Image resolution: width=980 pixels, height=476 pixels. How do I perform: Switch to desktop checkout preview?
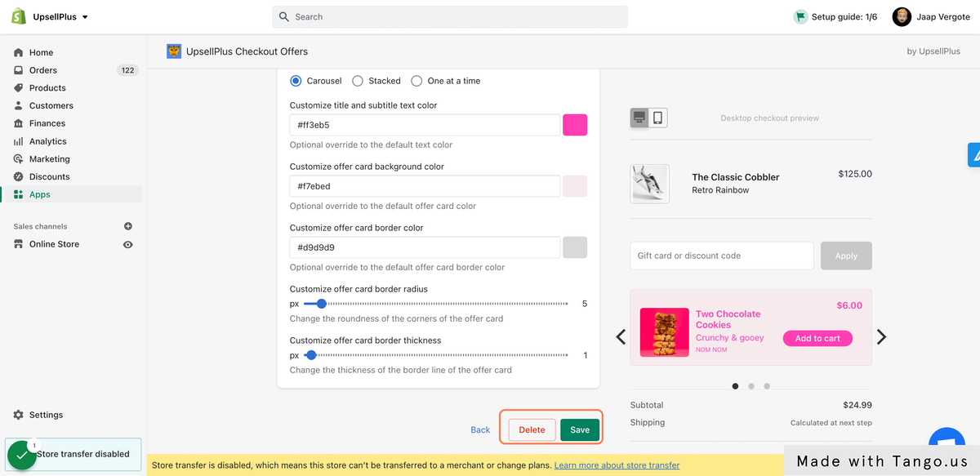639,118
